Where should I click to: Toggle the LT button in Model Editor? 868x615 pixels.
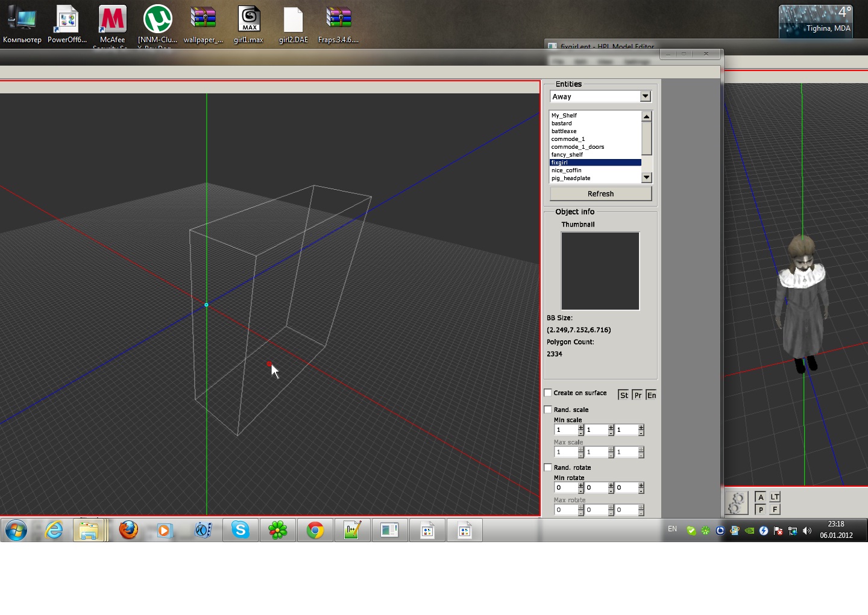point(775,497)
